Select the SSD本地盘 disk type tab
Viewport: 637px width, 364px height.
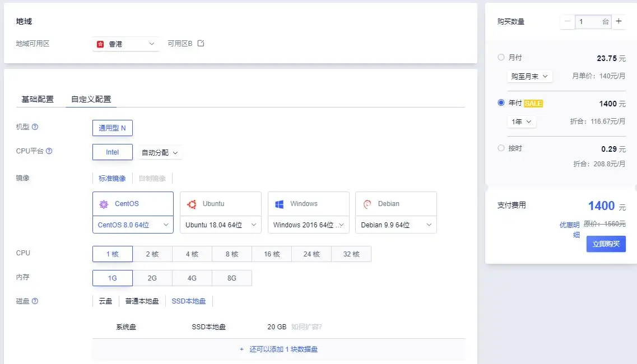(188, 301)
